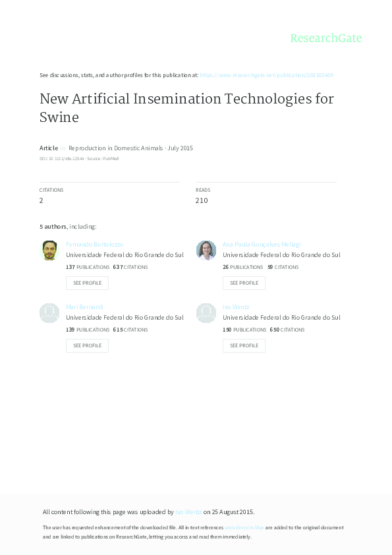Click SEE PROFILE under Fernando Bortolozzo
This screenshot has height=555, width=392.
(x=87, y=283)
